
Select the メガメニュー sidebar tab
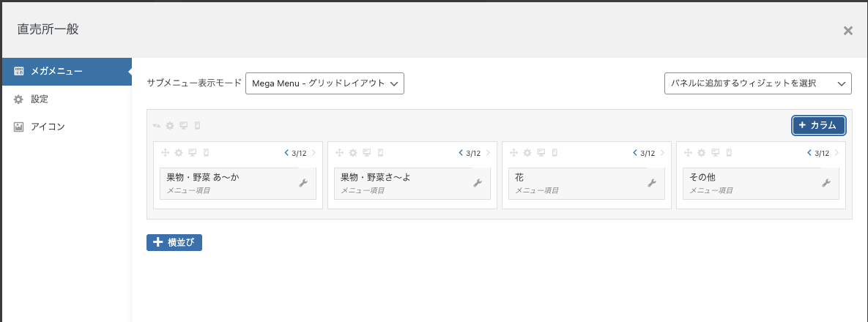click(x=67, y=72)
